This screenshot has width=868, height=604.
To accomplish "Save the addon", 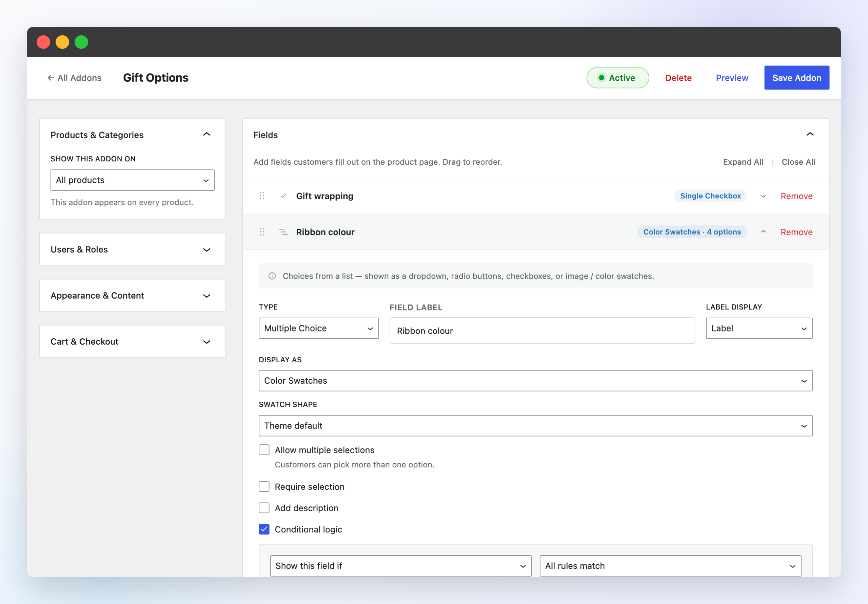I will [796, 78].
